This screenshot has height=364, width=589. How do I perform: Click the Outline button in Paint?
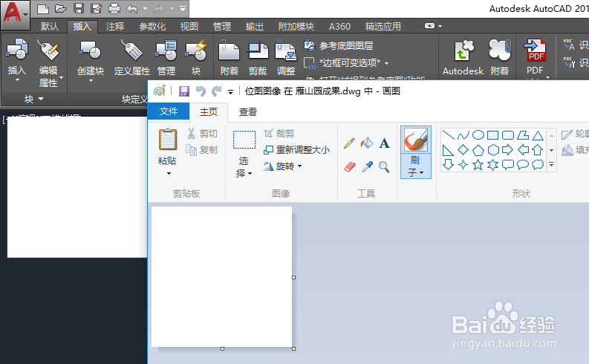[575, 134]
